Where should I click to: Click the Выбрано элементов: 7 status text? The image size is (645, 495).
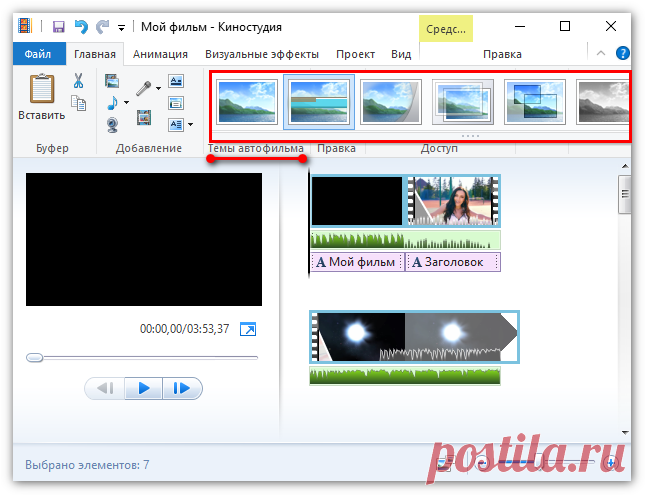click(x=87, y=465)
